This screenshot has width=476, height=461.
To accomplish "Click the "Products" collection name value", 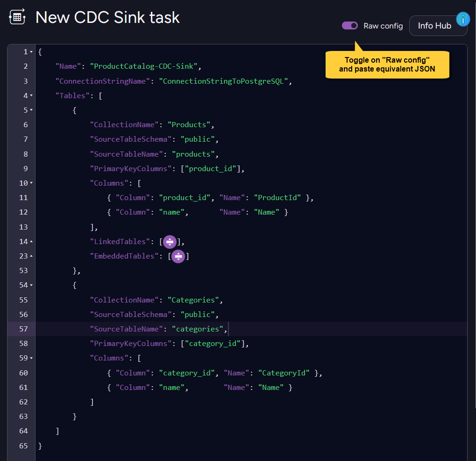I will [x=189, y=124].
